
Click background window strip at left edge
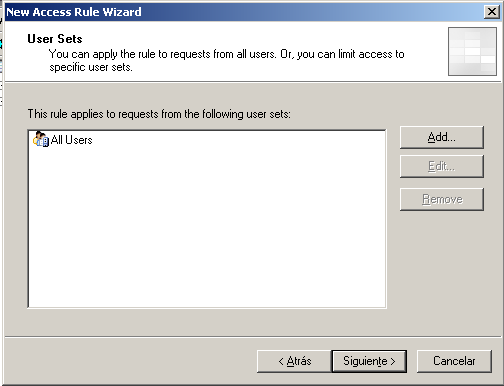[x=1, y=67]
